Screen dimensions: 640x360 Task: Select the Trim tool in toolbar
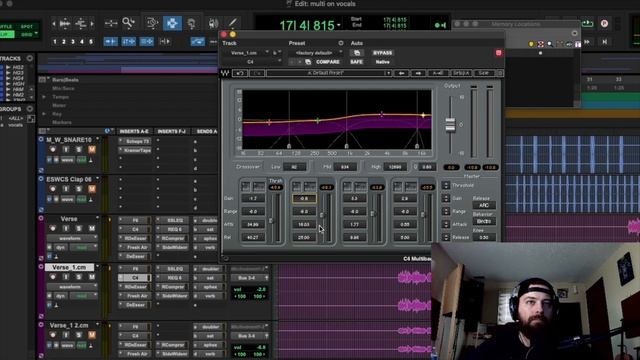152,23
